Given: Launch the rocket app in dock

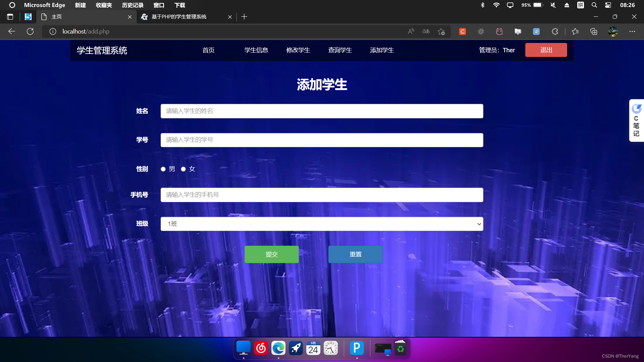Looking at the screenshot, I should 296,349.
